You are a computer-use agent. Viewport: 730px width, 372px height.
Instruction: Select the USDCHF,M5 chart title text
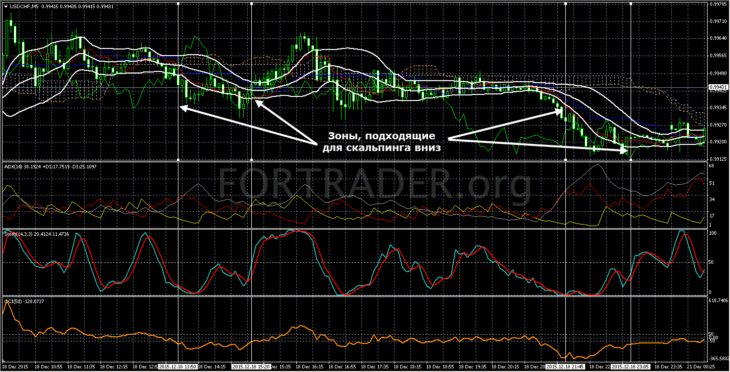[x=23, y=6]
